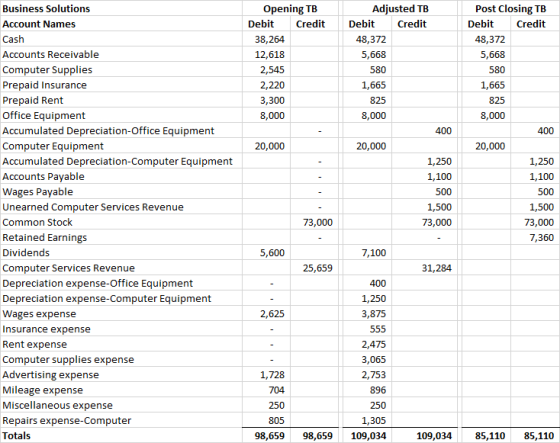Screen dimensions: 560x443
Task: Select Advertising expense opening debit 1,728
Action: click(x=272, y=375)
